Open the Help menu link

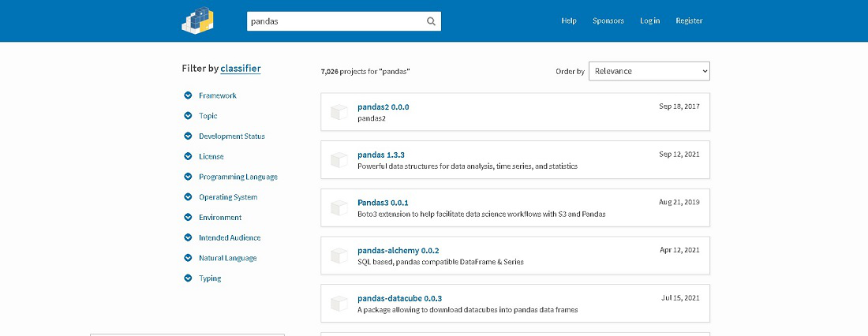point(568,21)
